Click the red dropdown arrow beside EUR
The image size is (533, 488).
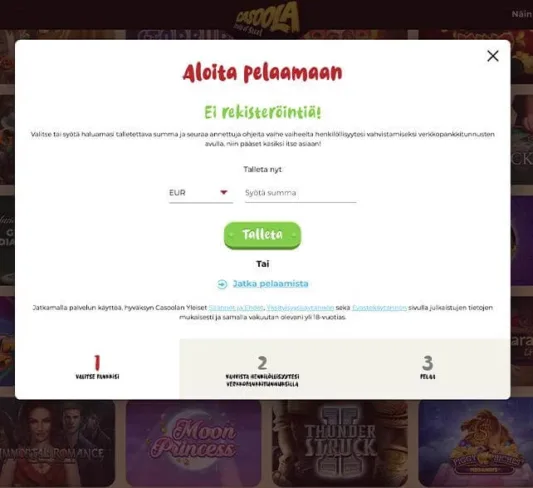(224, 192)
